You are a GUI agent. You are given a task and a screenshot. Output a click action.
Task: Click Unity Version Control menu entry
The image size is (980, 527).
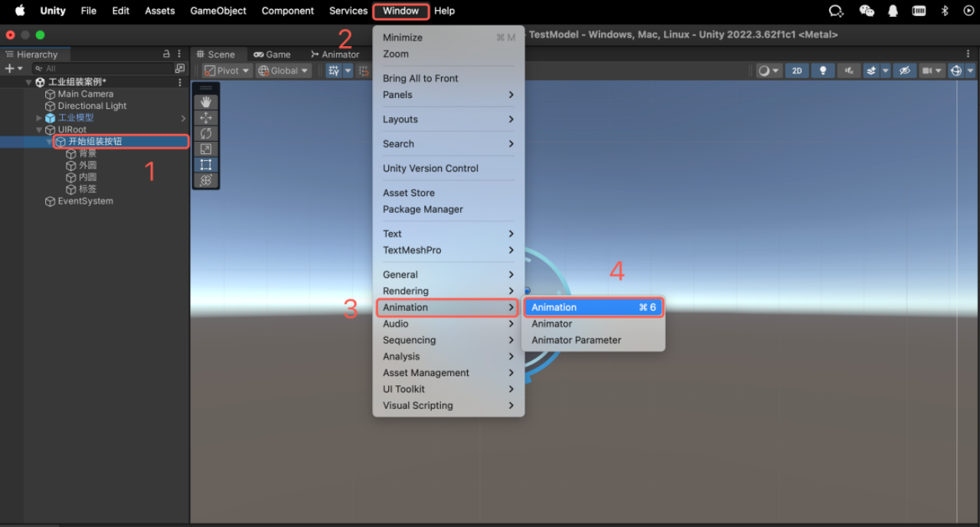coord(449,169)
